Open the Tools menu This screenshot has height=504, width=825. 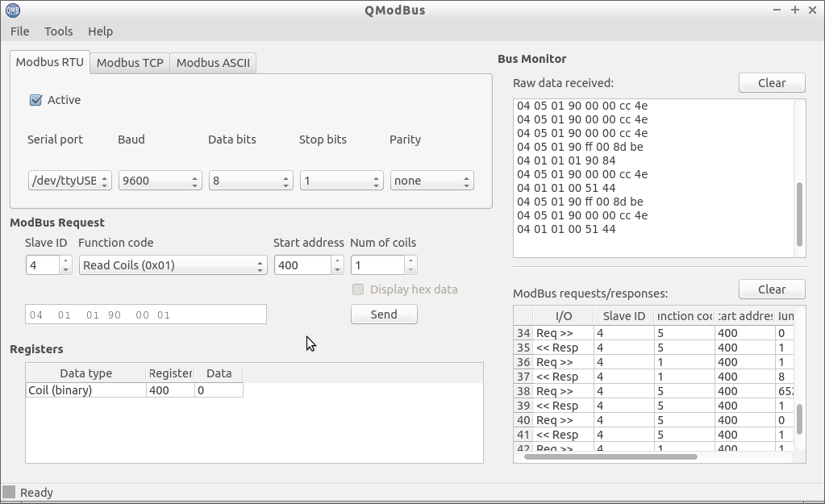tap(58, 31)
